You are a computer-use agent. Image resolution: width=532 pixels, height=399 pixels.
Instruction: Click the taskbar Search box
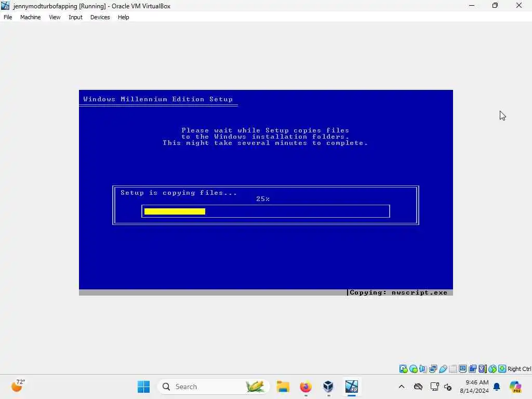coord(214,387)
